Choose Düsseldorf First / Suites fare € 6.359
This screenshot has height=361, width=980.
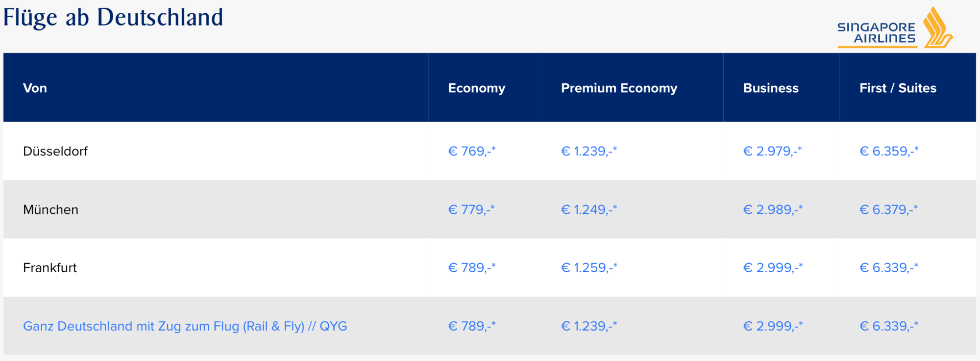pyautogui.click(x=888, y=151)
